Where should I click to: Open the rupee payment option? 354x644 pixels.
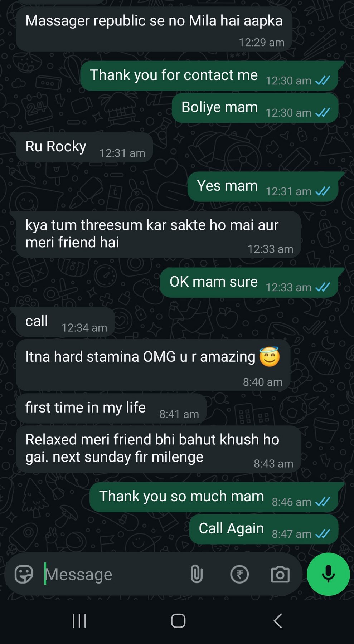[x=239, y=574]
